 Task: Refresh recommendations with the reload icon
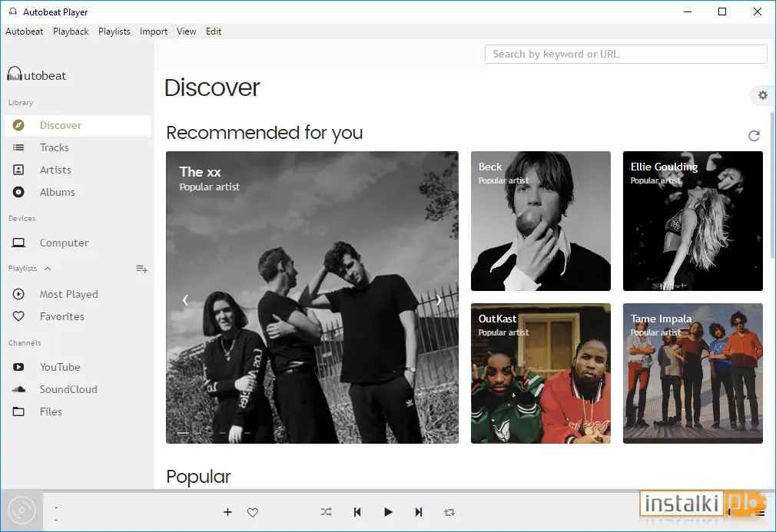tap(754, 135)
